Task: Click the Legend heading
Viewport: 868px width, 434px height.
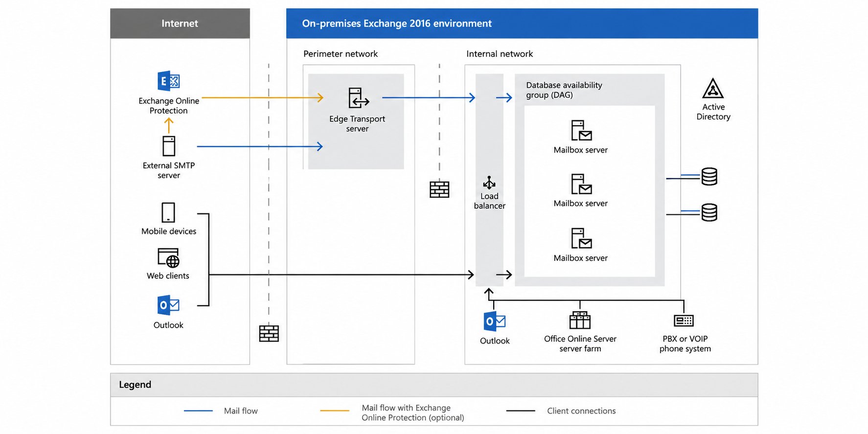Action: click(x=135, y=385)
